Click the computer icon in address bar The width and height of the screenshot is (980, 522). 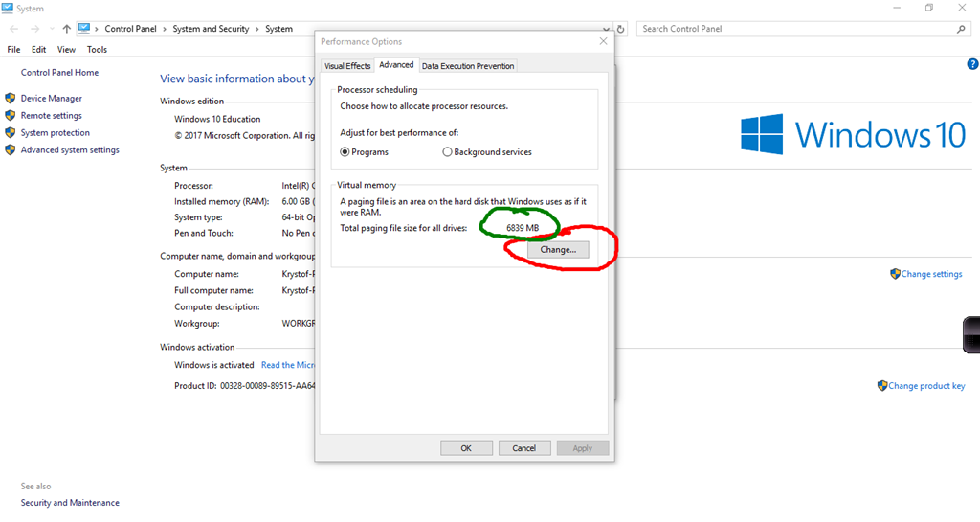click(84, 28)
